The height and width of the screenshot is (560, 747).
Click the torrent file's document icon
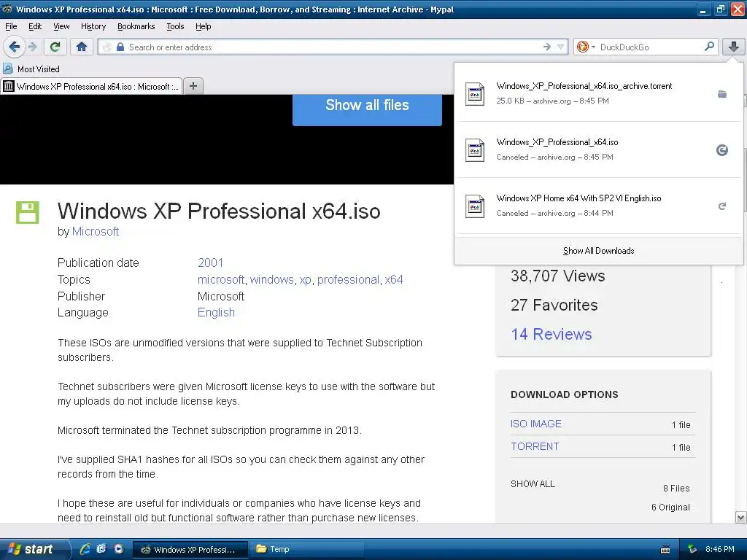(474, 94)
